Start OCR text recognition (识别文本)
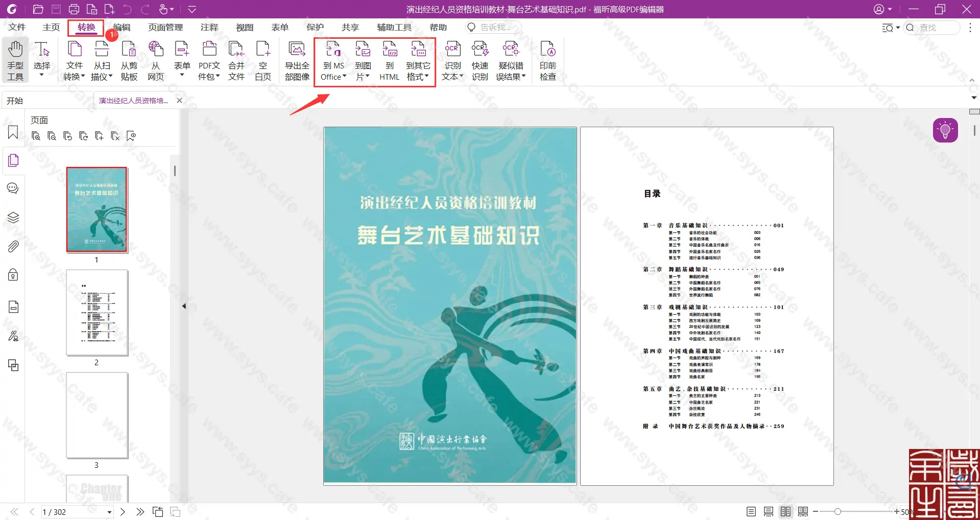 pos(451,60)
